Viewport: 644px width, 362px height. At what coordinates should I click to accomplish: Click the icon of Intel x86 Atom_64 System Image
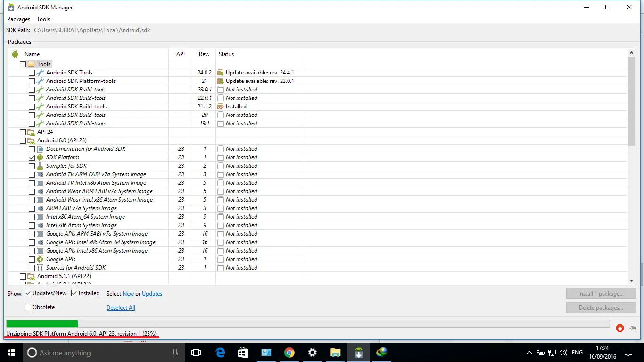pos(40,217)
